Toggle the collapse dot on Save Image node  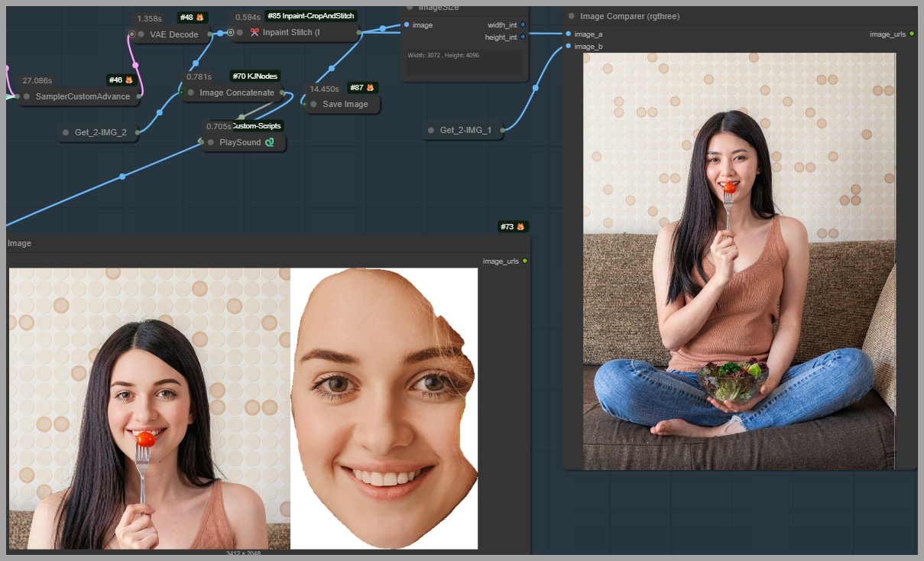coord(313,104)
